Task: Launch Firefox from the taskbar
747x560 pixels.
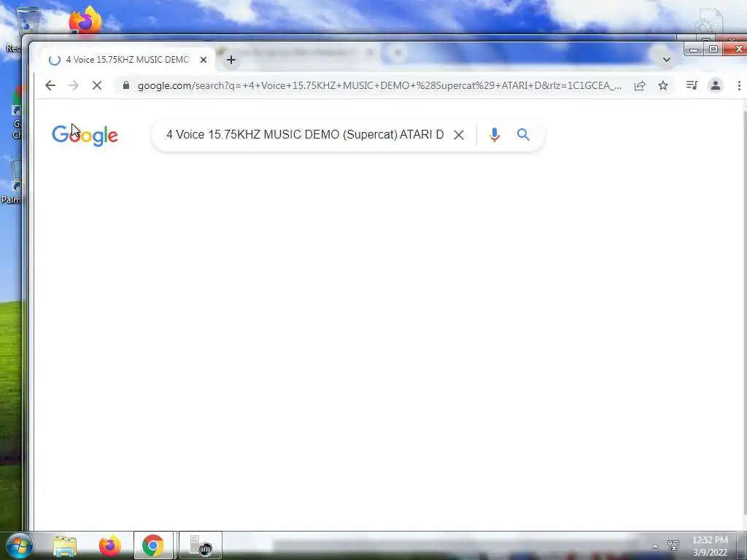Action: pos(110,545)
